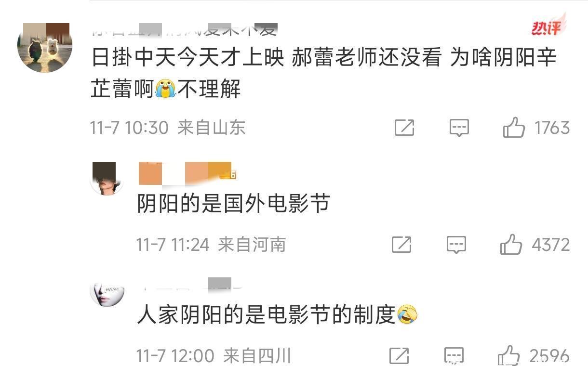Share the 11-7 10:30 Shandong comment

[x=404, y=128]
